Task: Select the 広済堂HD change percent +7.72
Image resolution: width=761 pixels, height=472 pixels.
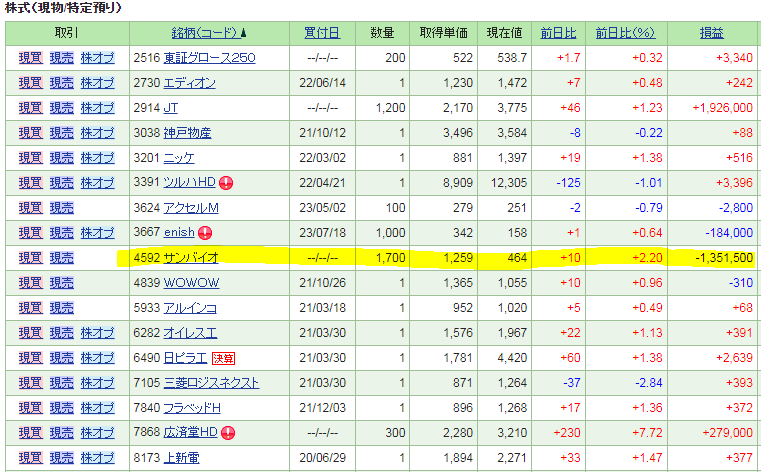Action: pyautogui.click(x=647, y=433)
